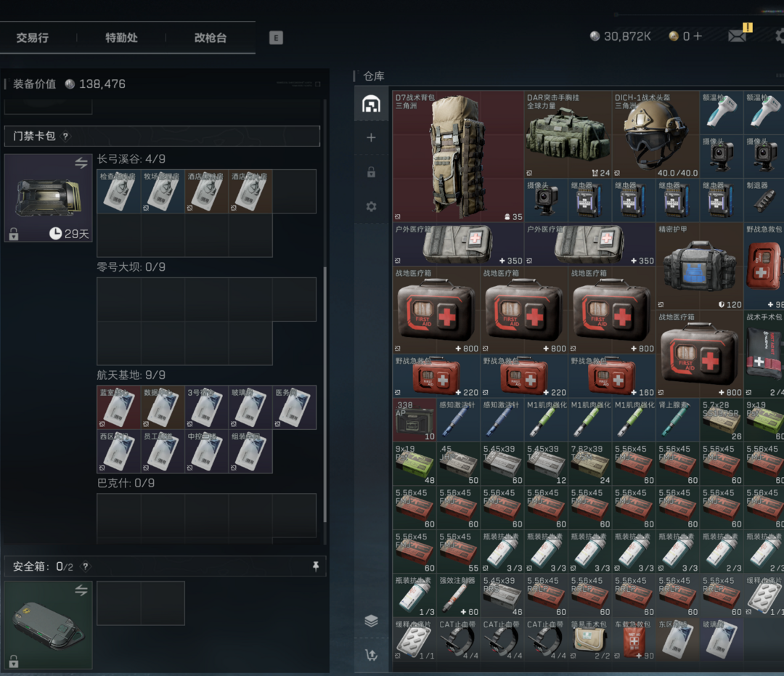Viewport: 784px width, 676px height.
Task: Select the 数据中心 keycard
Action: point(163,407)
